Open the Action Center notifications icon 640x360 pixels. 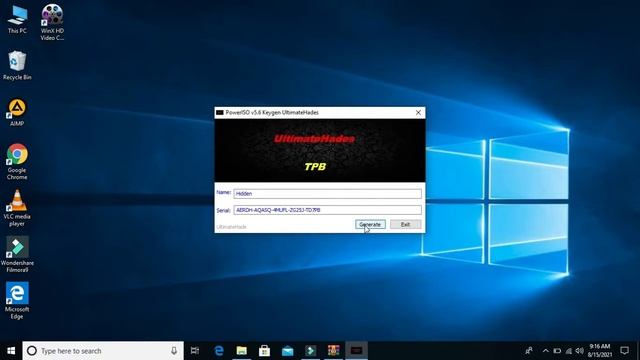pos(624,351)
